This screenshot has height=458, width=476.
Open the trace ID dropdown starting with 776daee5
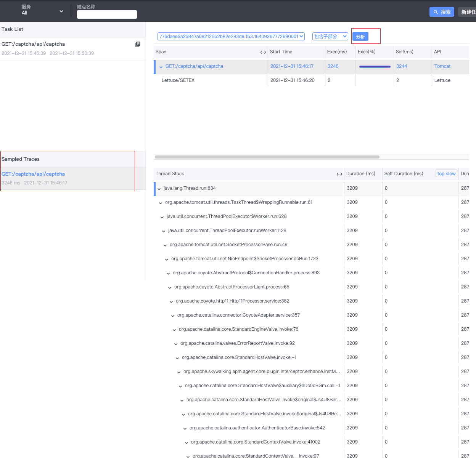coord(230,36)
